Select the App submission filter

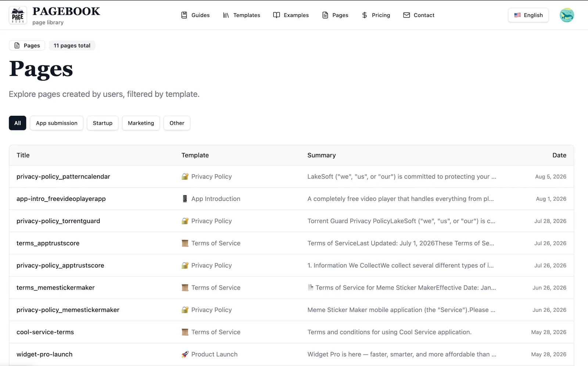point(57,123)
